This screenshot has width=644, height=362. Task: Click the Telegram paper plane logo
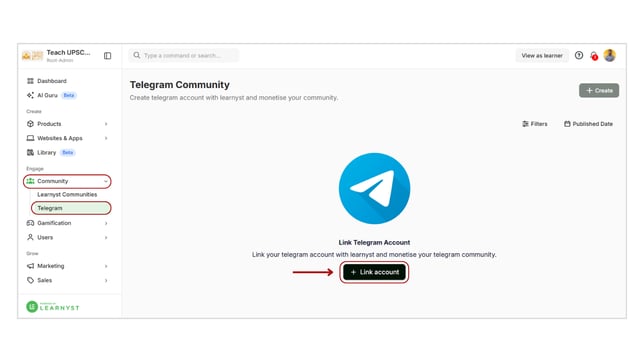374,189
